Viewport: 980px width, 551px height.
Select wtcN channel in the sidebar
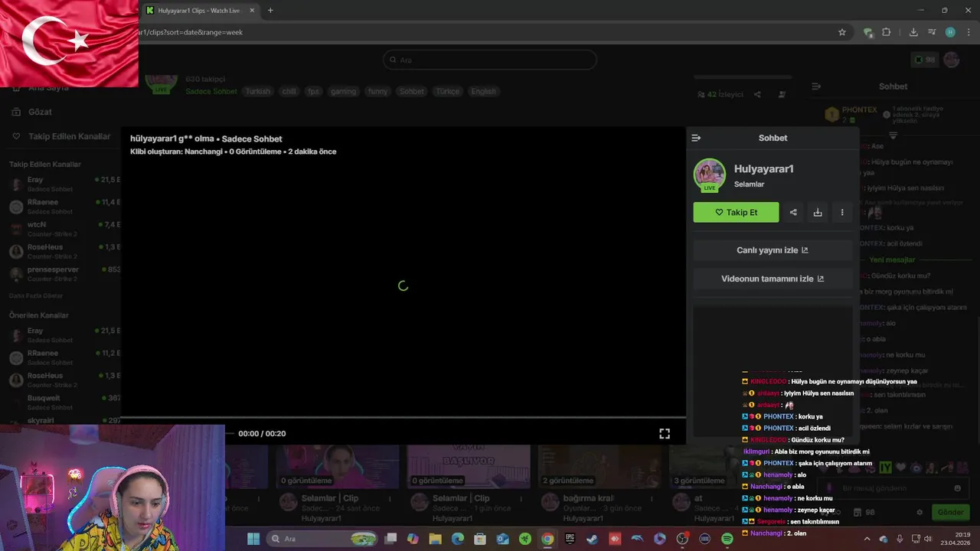pos(65,229)
